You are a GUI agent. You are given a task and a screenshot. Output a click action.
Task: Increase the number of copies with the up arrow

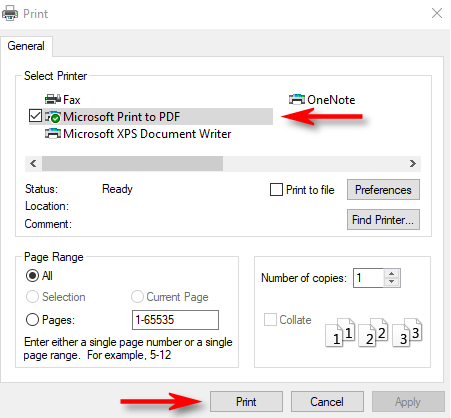(x=392, y=274)
